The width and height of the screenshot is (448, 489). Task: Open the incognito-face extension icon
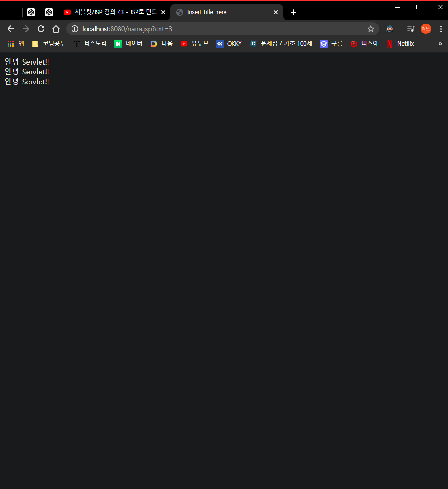pyautogui.click(x=390, y=29)
